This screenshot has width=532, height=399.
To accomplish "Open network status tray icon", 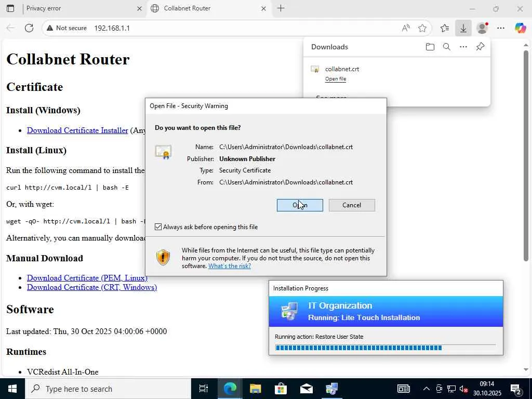I will (451, 389).
